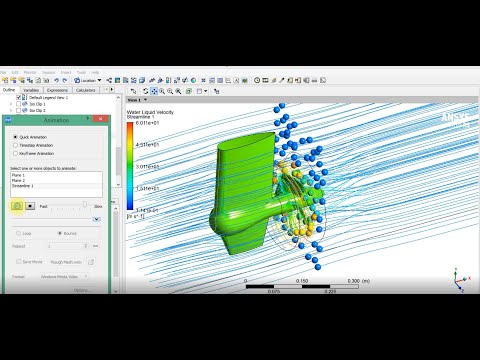Click the filmstrip Animation toolbar icon
This screenshot has height=360, width=480.
click(265, 80)
